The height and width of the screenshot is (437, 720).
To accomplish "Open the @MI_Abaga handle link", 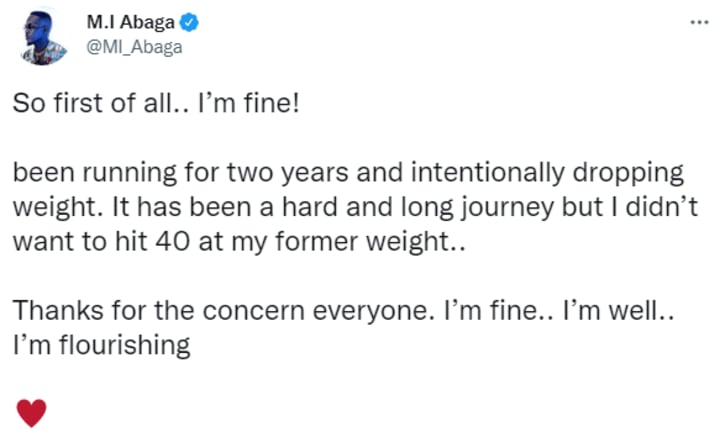I will tap(135, 48).
